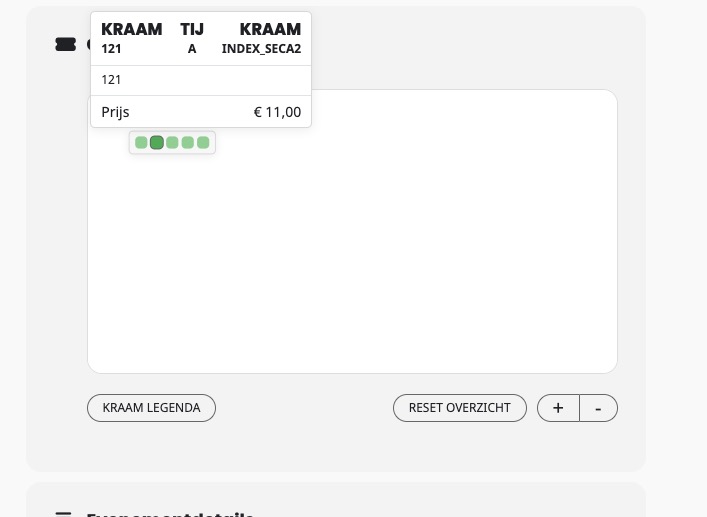This screenshot has width=707, height=517.
Task: Click the dark green selected stall square
Action: click(x=156, y=142)
